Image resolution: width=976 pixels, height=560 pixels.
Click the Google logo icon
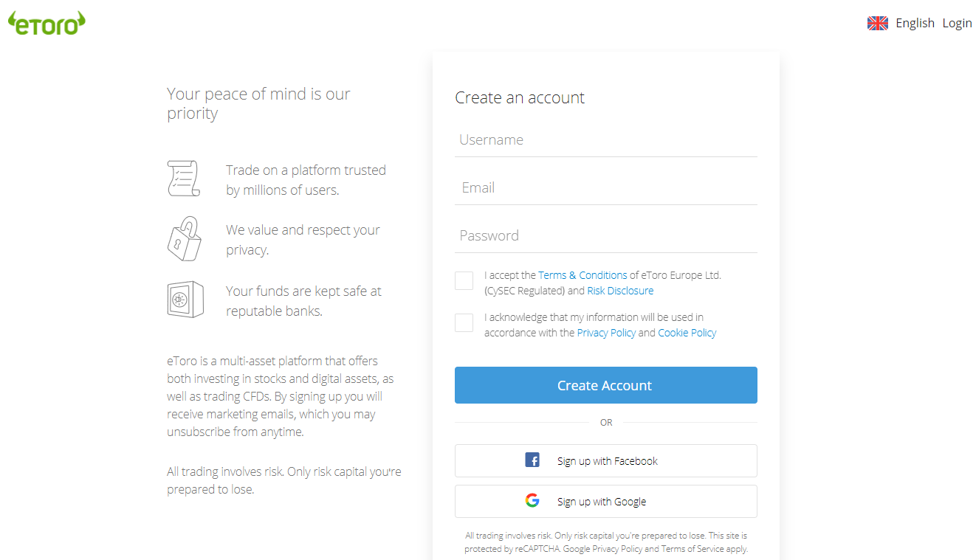[532, 501]
